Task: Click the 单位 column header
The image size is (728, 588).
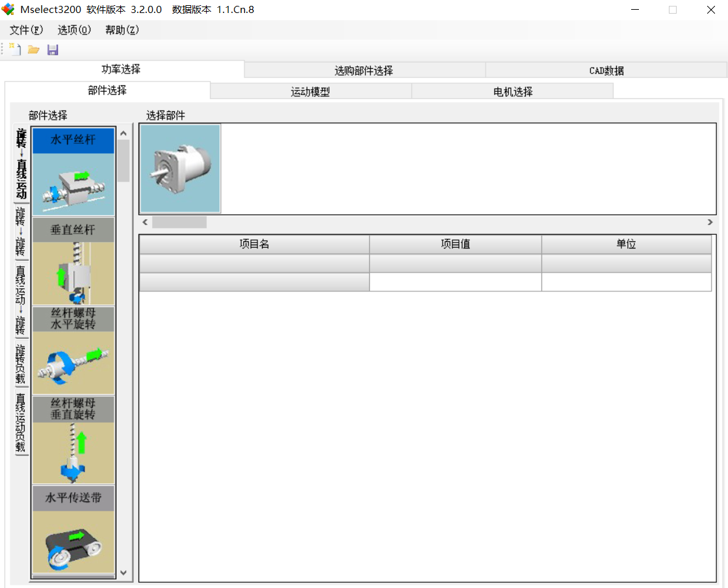Action: 627,244
